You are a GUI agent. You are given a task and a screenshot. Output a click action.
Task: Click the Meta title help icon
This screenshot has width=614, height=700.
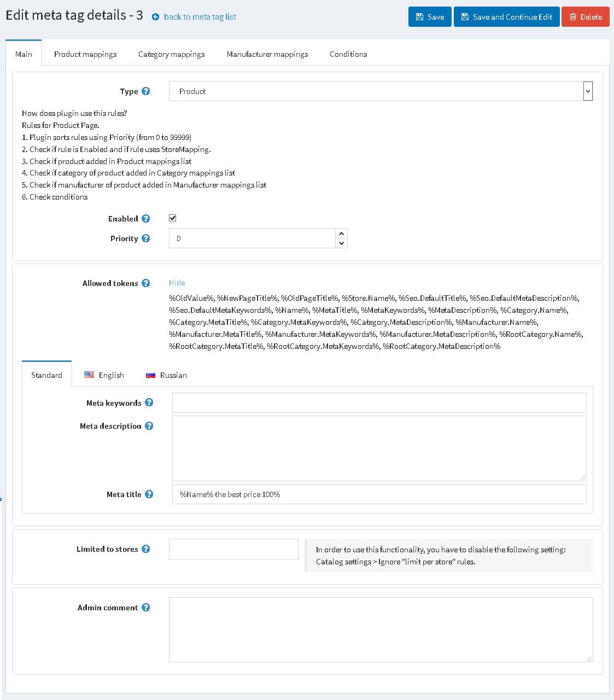[x=149, y=494]
